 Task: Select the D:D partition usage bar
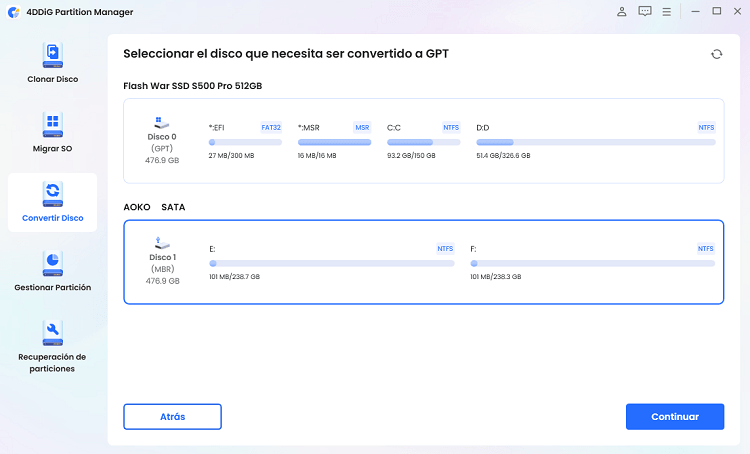pos(596,142)
